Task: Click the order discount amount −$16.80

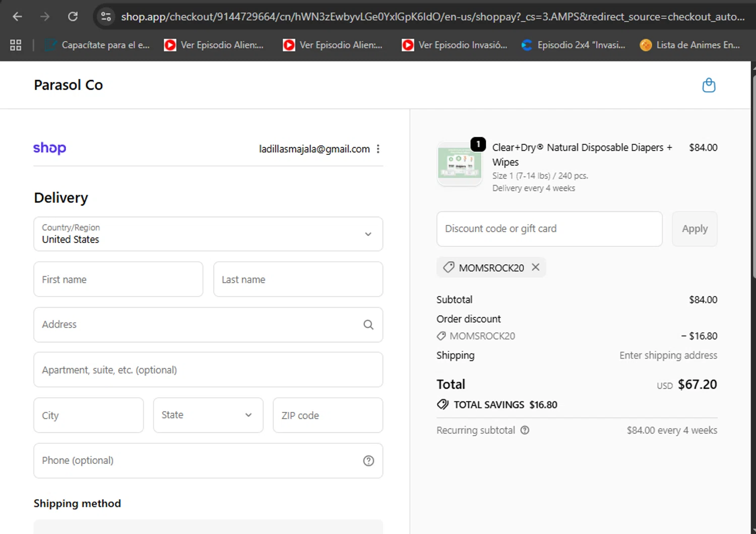Action: tap(699, 336)
